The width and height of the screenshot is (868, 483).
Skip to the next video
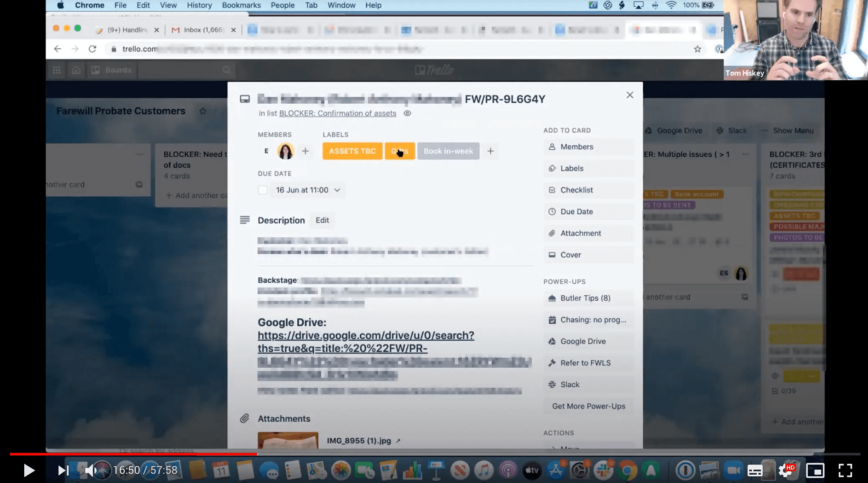(63, 470)
